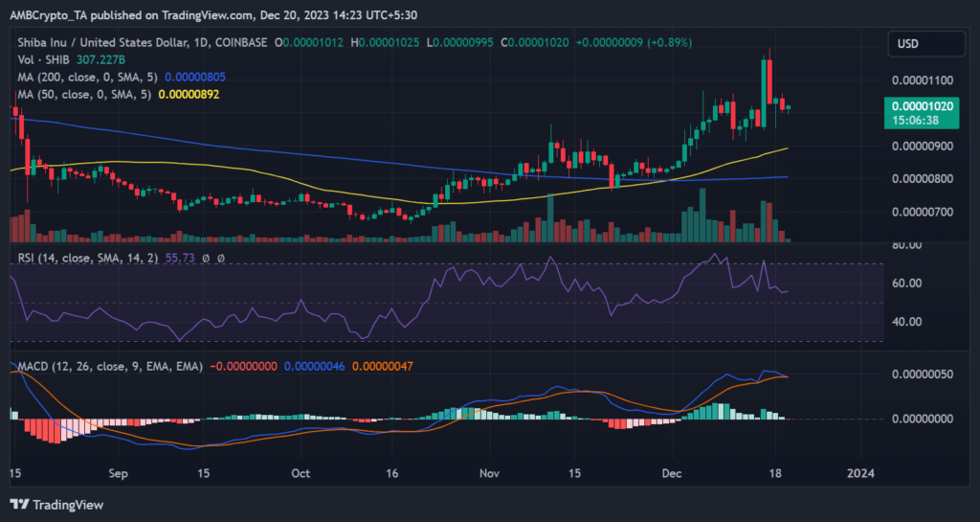Click the orange MACD signal value 0.00000047
This screenshot has width=980, height=522.
pos(385,365)
